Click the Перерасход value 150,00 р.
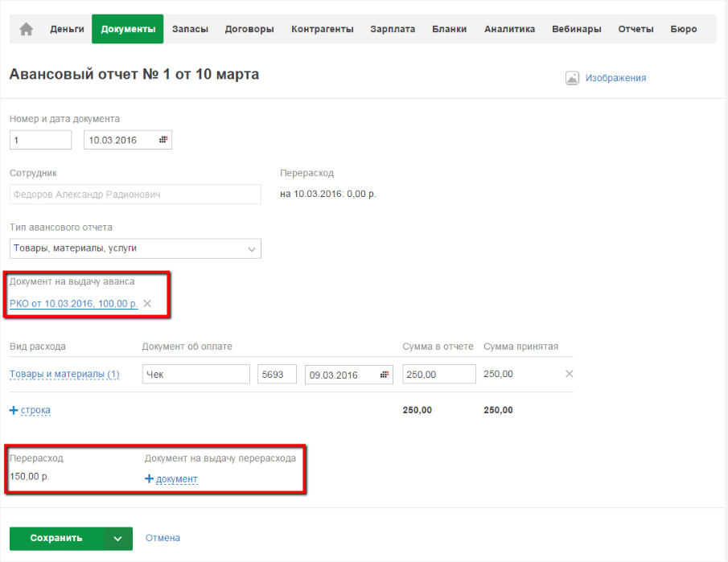Screen dimensions: 728x562 click(x=29, y=477)
